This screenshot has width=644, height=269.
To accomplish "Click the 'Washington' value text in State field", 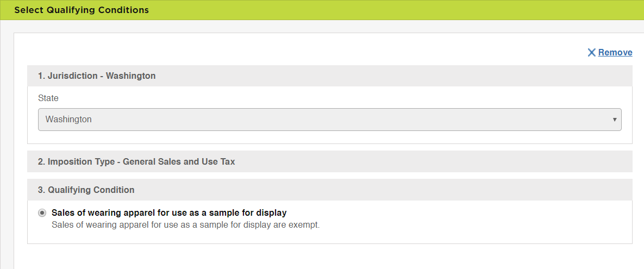I will click(68, 120).
